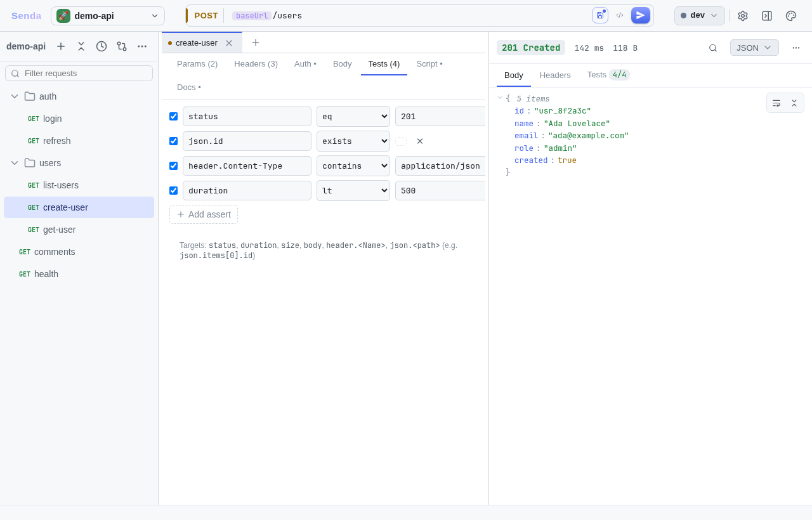Toggle the header.Content-Type assertion checkbox
Viewport: 812px width, 520px height.
[174, 166]
